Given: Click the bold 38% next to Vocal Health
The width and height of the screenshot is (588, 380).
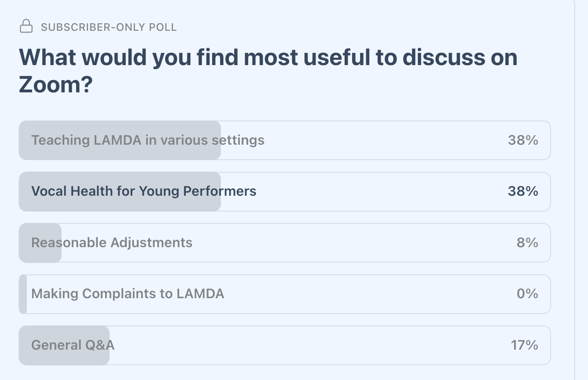Looking at the screenshot, I should (x=523, y=191).
